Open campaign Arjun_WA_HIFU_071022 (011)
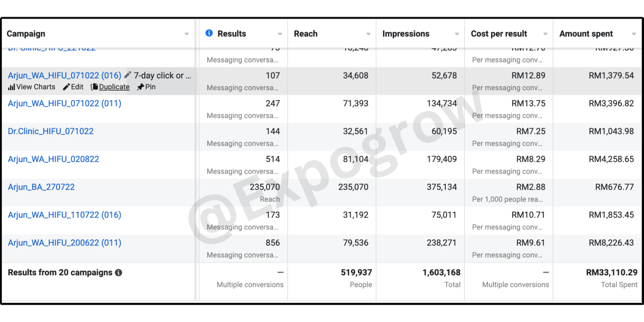The image size is (644, 322). tap(64, 103)
